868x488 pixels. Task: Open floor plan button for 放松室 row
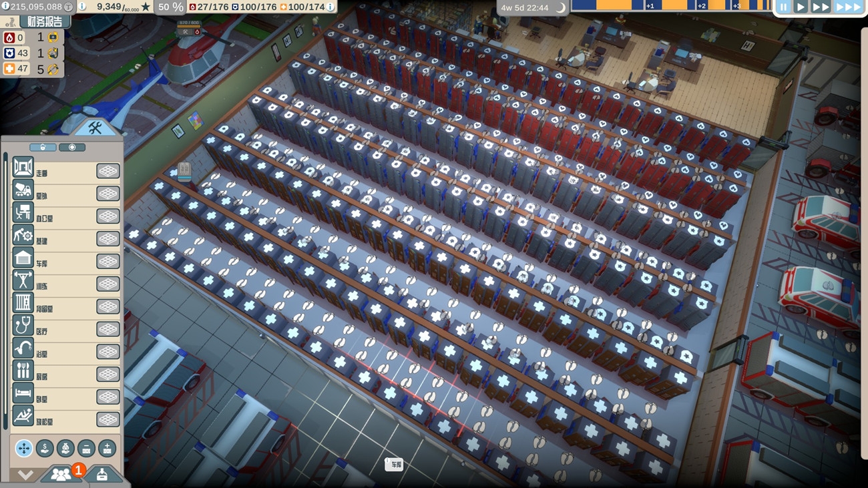pyautogui.click(x=108, y=420)
